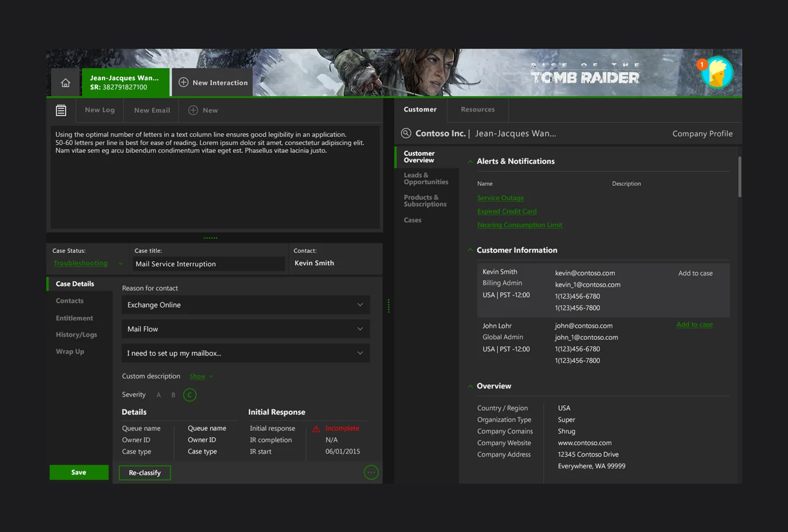Select the New Email tab
The image size is (788, 532).
point(152,110)
